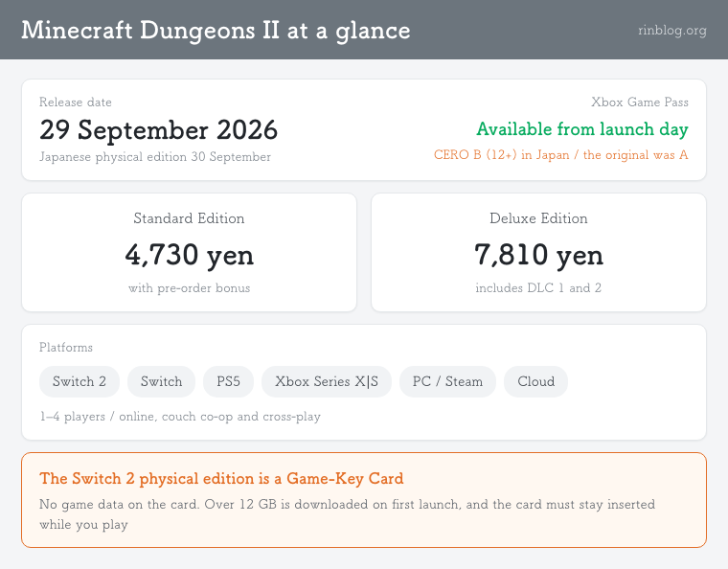Click the No game data on the card description
This screenshot has width=728, height=569.
(x=348, y=514)
